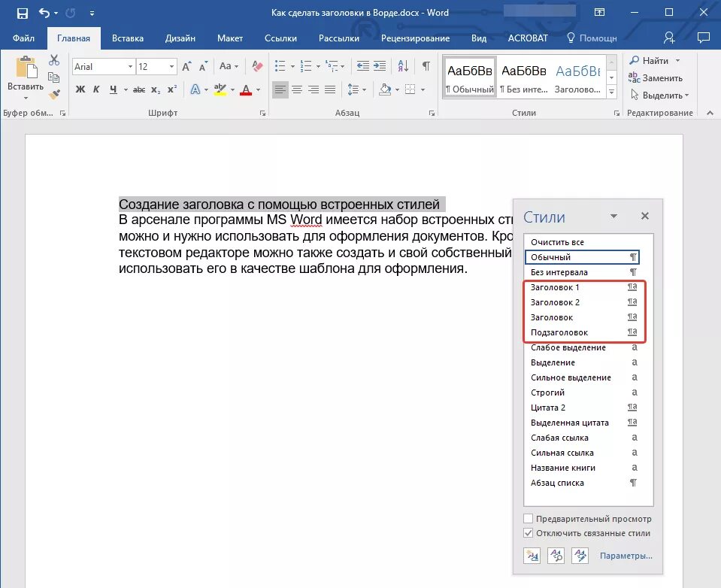Screen dimensions: 721x588
Task: Toggle bold formatting for selected text
Action: (x=79, y=89)
